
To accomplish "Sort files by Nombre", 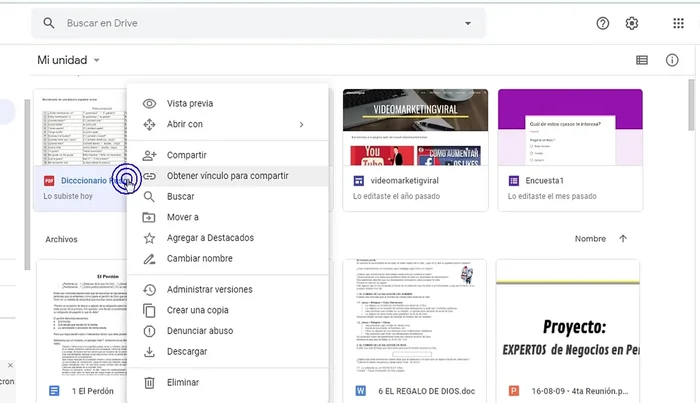I will click(590, 239).
